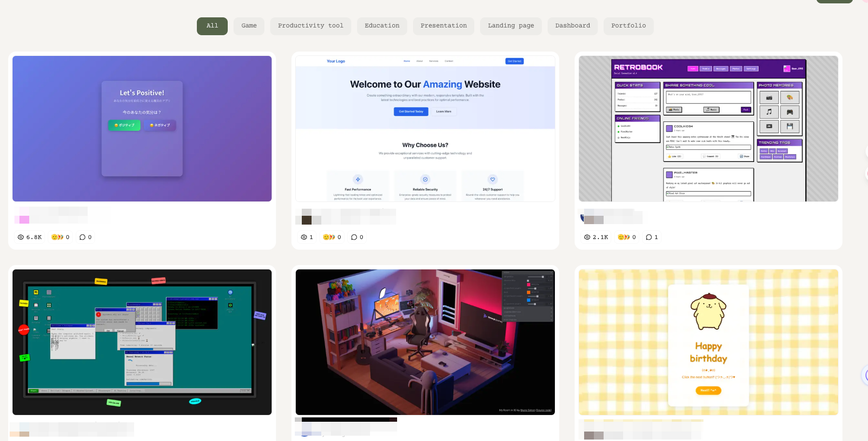Click comment bubble icon on Let's Positive card
Image resolution: width=868 pixels, height=441 pixels.
(x=83, y=237)
